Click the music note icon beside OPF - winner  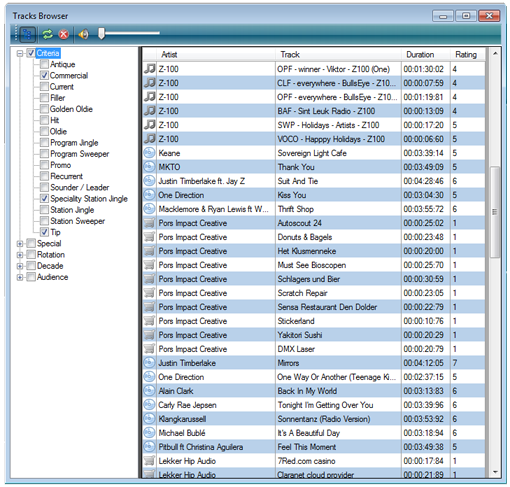tap(150, 69)
